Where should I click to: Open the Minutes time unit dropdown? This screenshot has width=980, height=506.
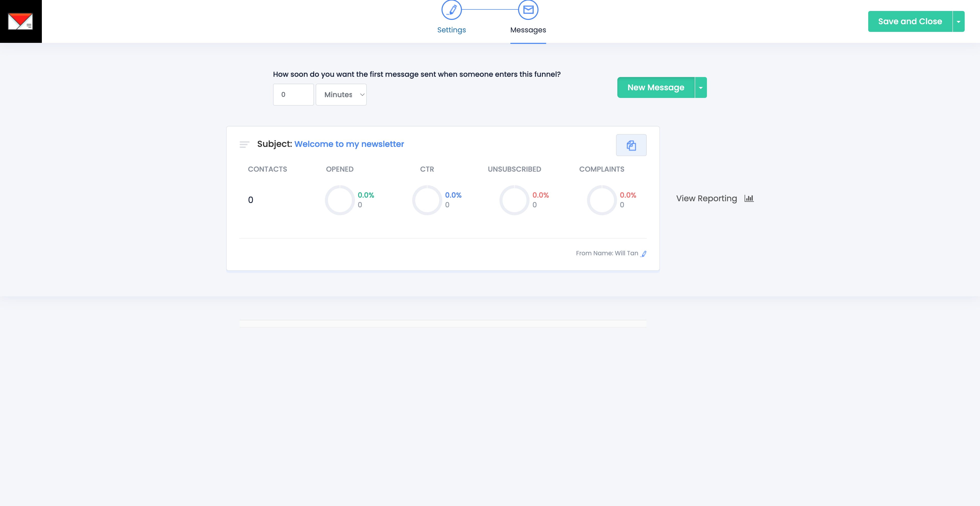pyautogui.click(x=341, y=95)
